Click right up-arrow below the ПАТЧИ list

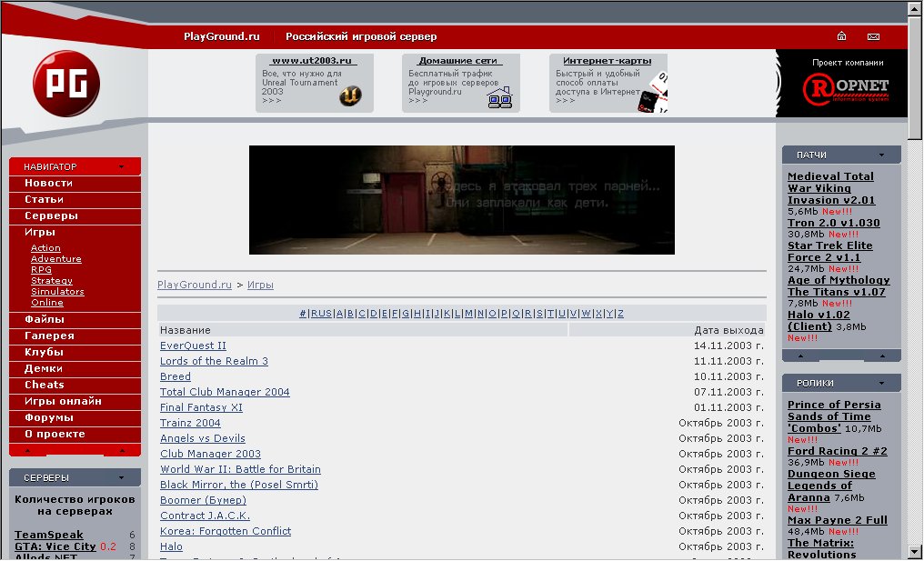pos(882,356)
